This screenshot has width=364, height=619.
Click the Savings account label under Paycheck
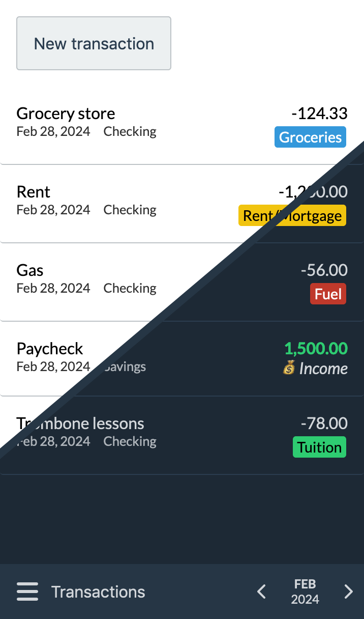(125, 366)
